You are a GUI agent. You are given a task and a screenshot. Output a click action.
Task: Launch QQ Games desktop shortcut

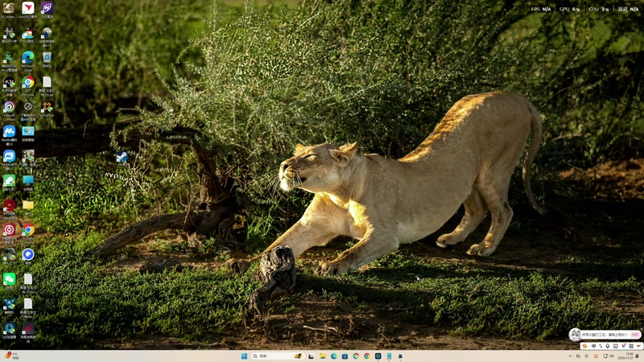pyautogui.click(x=28, y=33)
